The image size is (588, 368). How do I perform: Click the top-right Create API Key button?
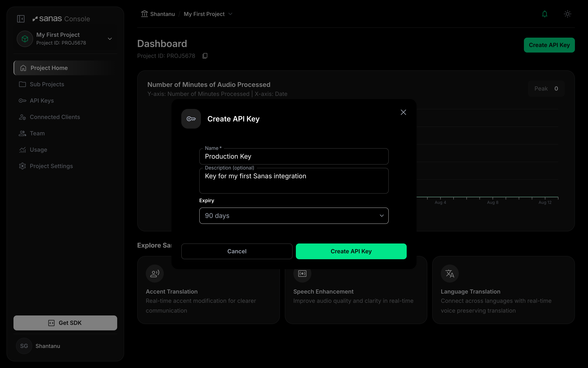point(549,45)
